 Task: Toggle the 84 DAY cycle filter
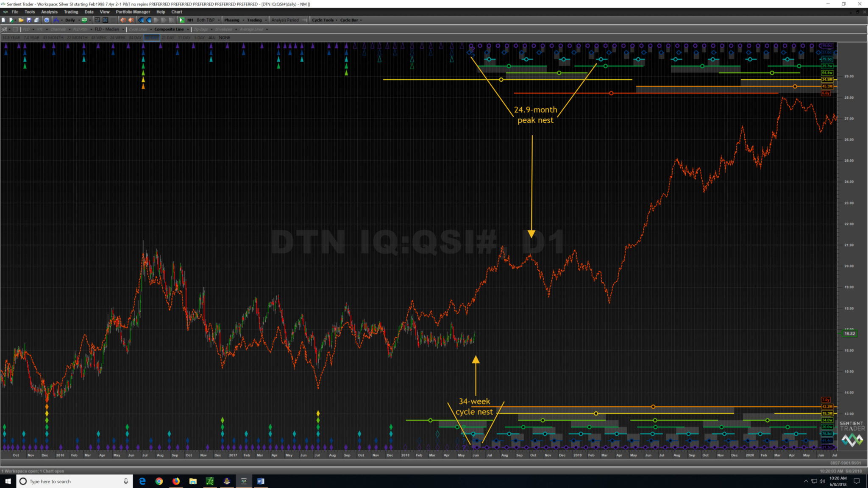136,38
